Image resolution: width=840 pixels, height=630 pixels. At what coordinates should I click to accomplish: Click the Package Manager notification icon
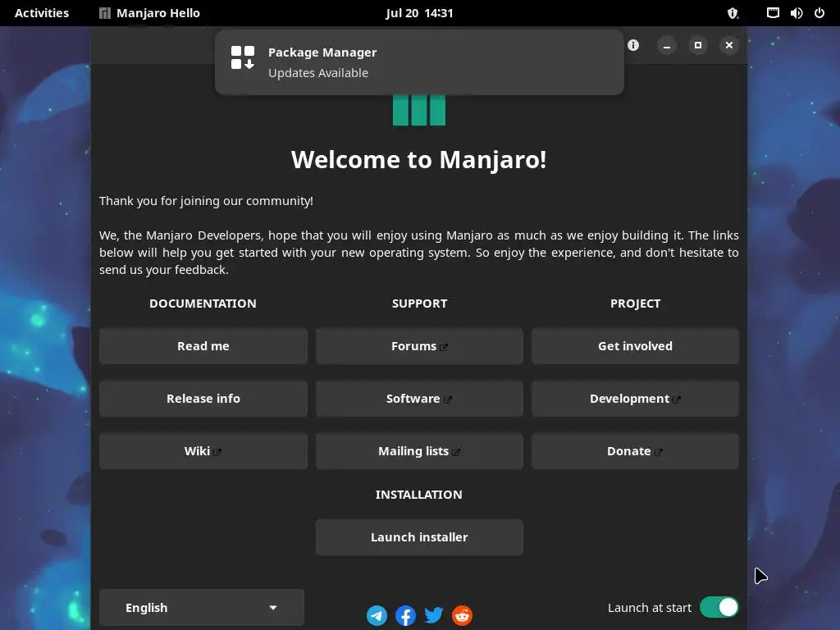[x=243, y=57]
